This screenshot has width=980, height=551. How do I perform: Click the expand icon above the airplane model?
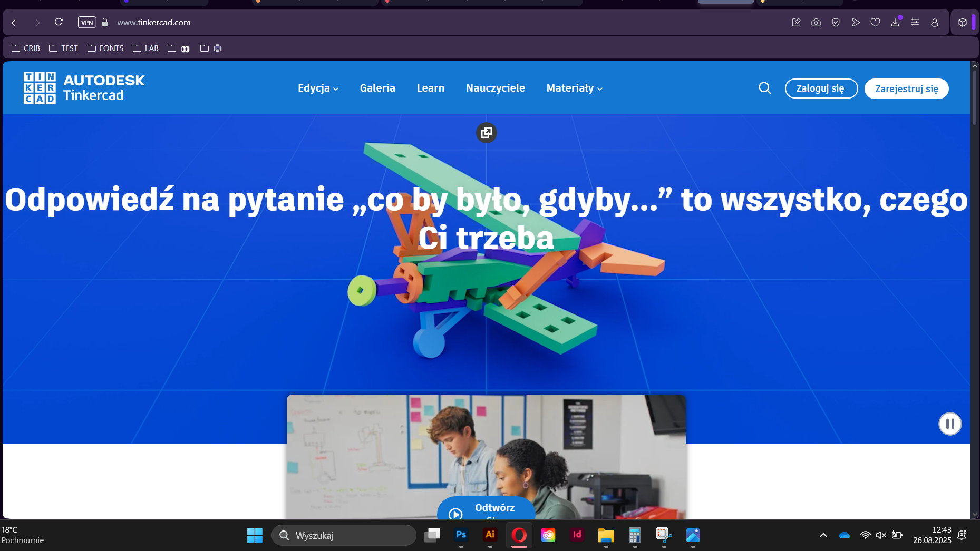click(486, 133)
